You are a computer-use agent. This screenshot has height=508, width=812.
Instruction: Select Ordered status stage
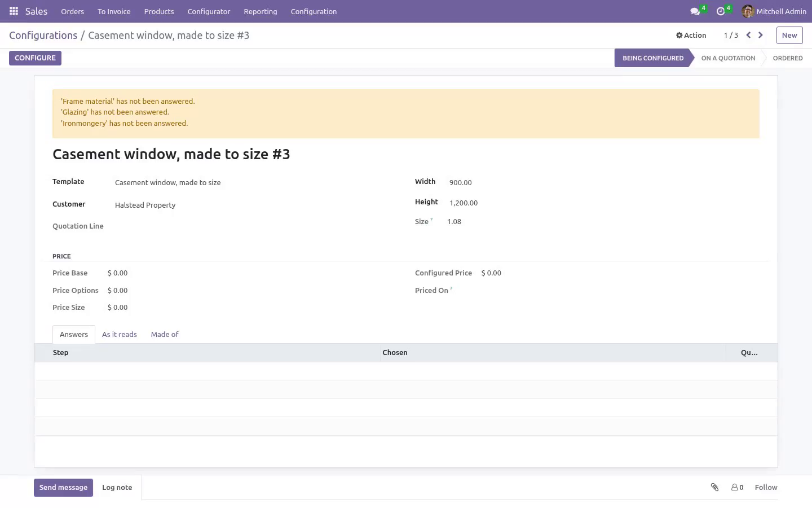click(788, 58)
